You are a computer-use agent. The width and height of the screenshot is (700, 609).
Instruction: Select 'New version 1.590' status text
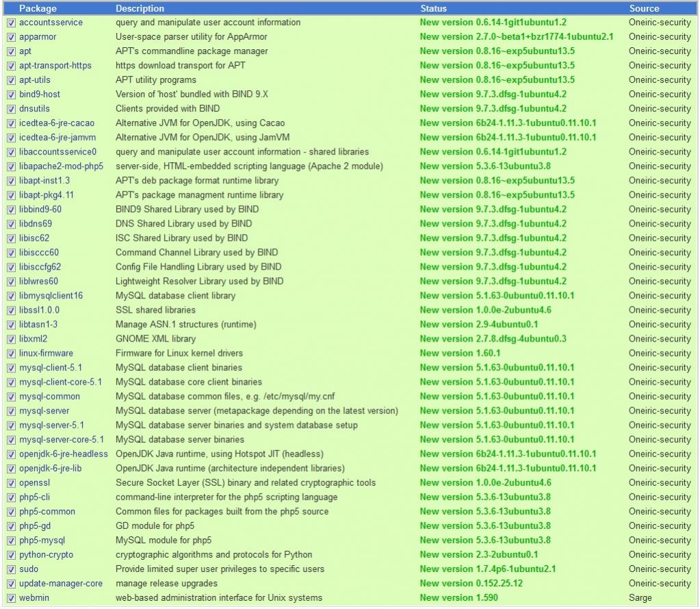tap(458, 598)
